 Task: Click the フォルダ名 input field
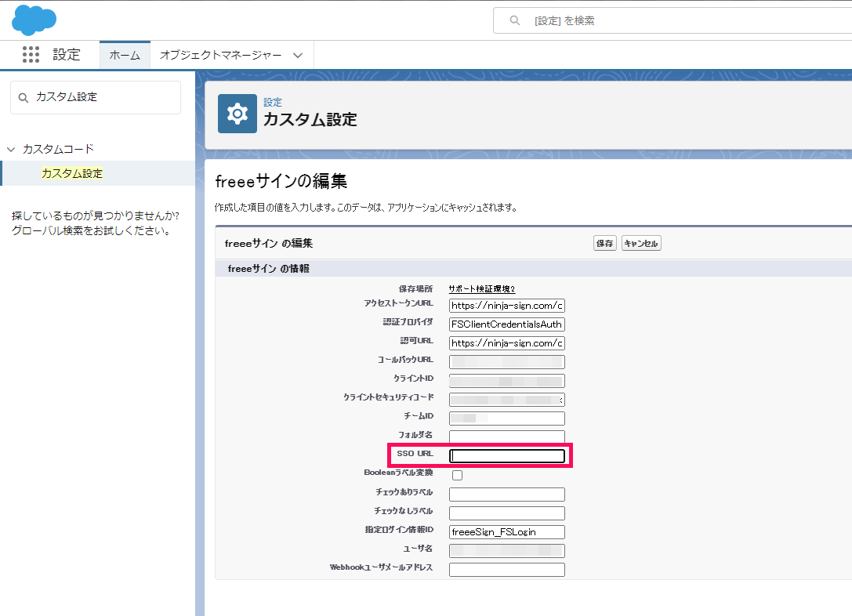[507, 437]
